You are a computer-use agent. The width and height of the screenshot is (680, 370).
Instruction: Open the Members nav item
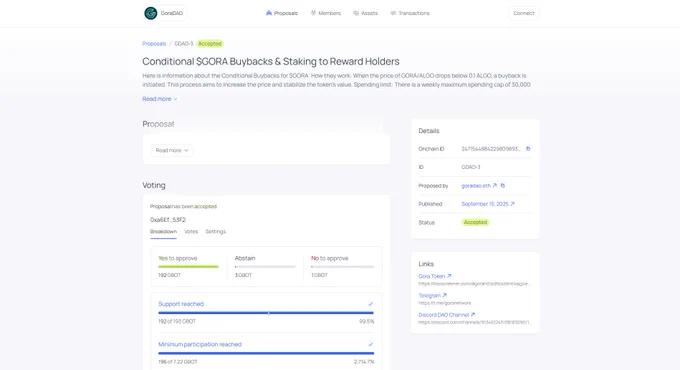coord(326,13)
